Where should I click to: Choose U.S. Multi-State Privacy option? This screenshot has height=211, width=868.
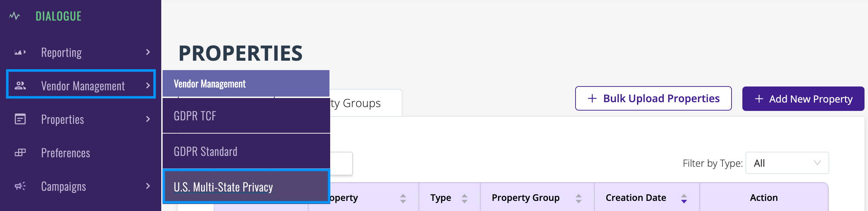[x=246, y=187]
